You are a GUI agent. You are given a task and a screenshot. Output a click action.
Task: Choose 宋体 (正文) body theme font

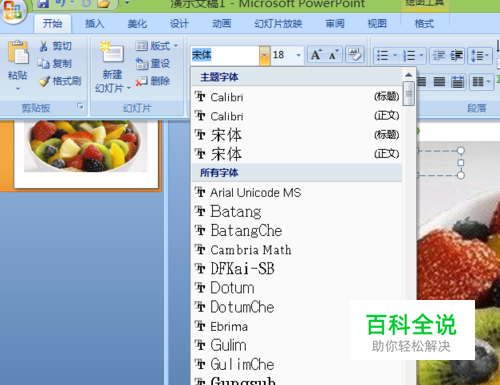click(297, 154)
